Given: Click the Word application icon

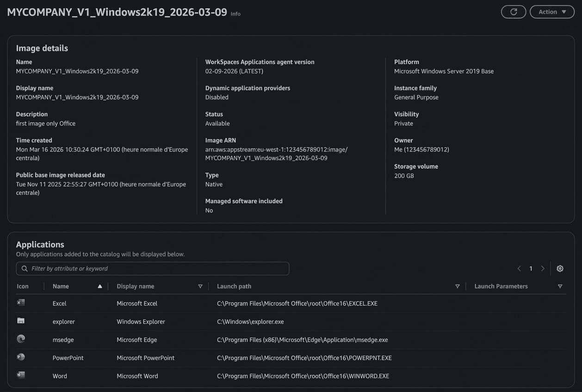Looking at the screenshot, I should (21, 375).
